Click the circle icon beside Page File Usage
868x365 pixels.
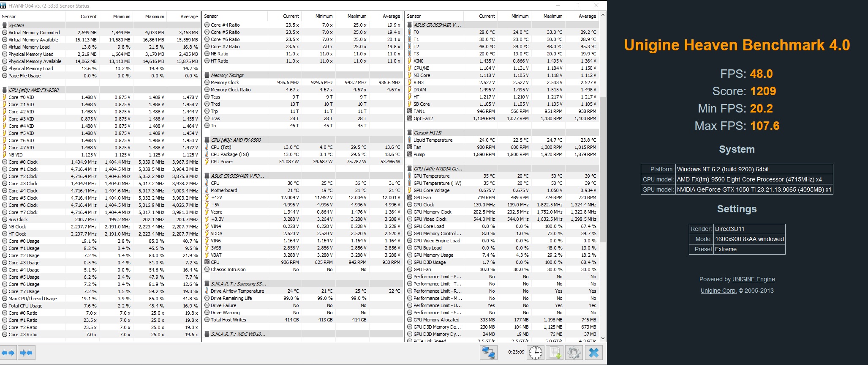(5, 76)
